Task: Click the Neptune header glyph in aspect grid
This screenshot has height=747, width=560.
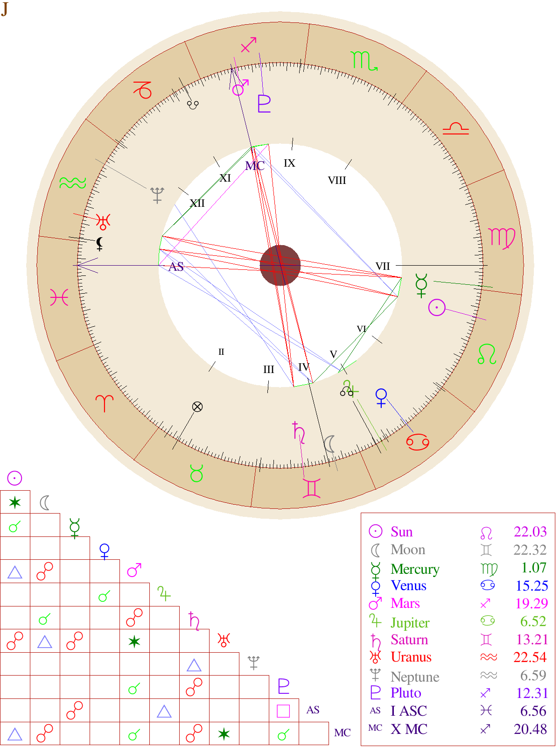Action: pos(253,662)
